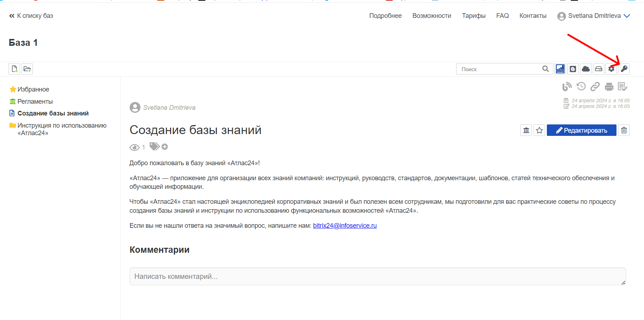Click the new document icon
Screen dimensions: 644x320
click(x=14, y=69)
